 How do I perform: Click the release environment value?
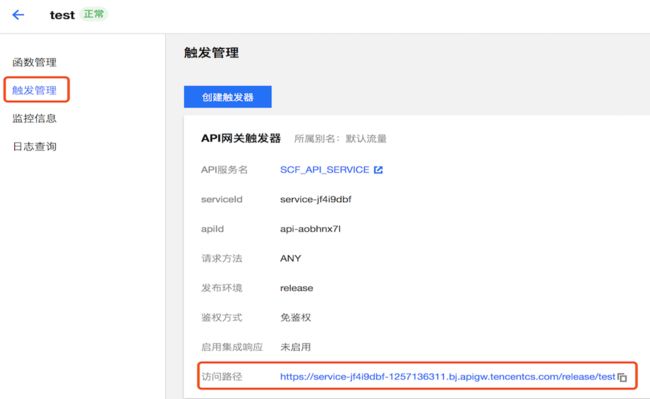(x=296, y=288)
